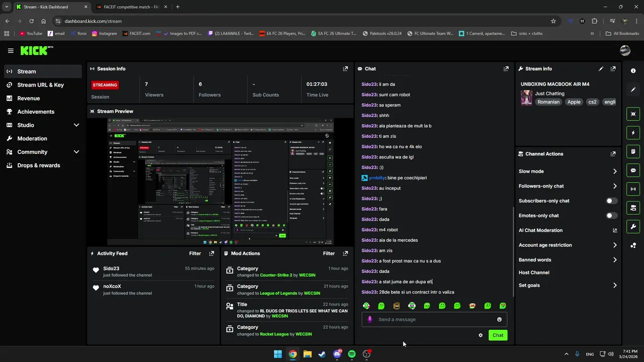The width and height of the screenshot is (644, 362).
Task: Open Steam from the taskbar
Action: (x=322, y=354)
